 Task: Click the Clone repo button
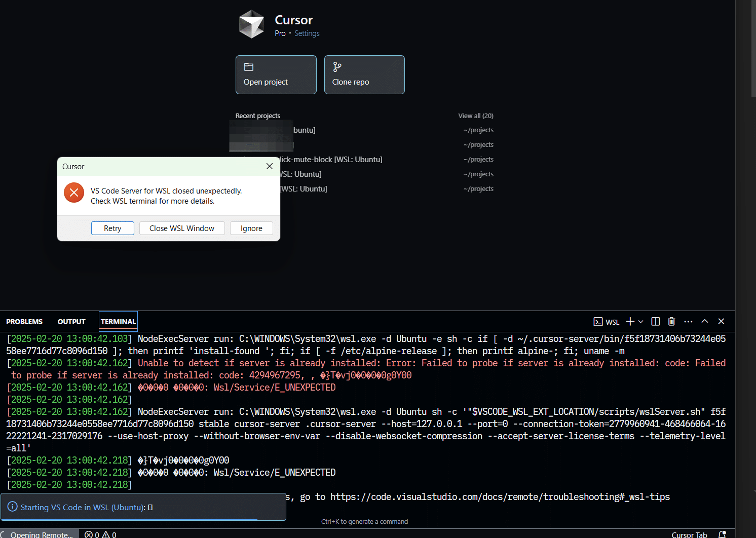tap(364, 74)
